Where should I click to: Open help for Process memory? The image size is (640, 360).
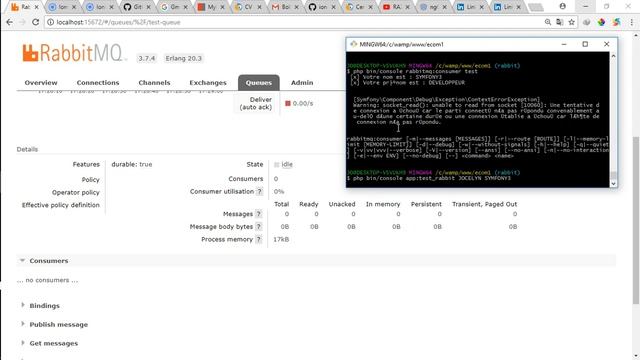pos(258,239)
